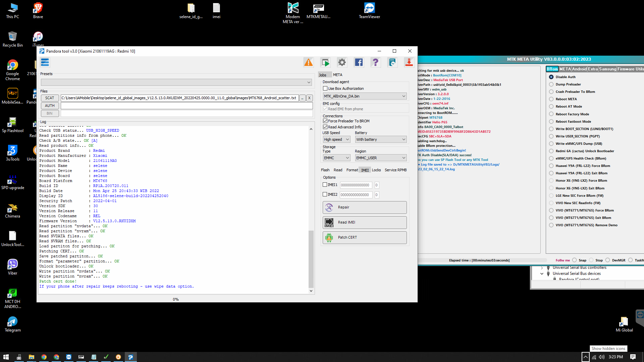Open the USB Speed High speed dropdown
The width and height of the screenshot is (644, 362).
[337, 139]
